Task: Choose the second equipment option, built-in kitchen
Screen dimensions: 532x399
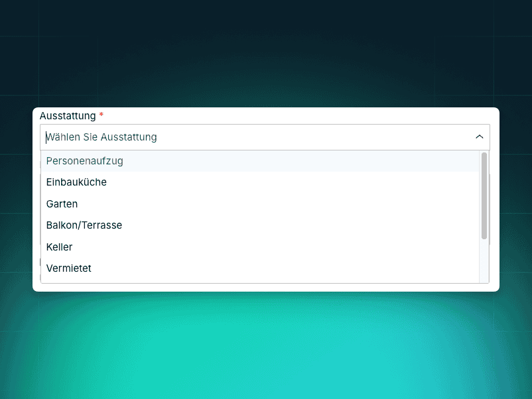Action: pyautogui.click(x=76, y=182)
